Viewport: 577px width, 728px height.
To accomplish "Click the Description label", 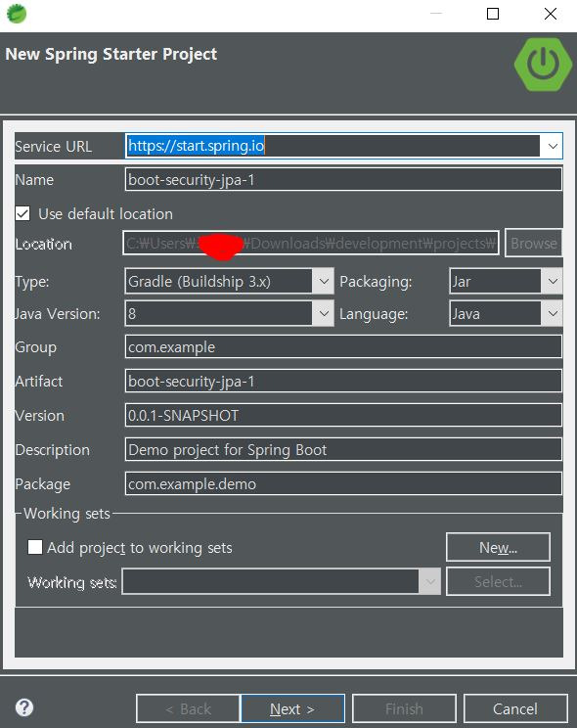I will click(53, 450).
